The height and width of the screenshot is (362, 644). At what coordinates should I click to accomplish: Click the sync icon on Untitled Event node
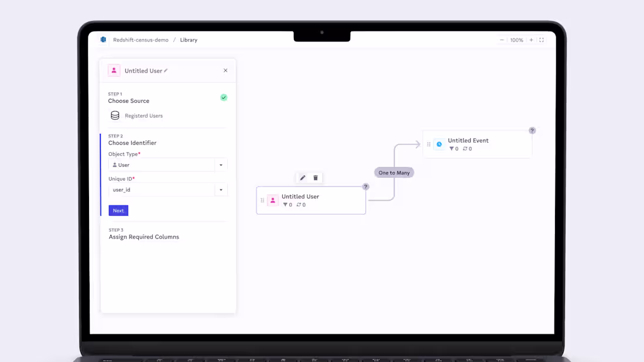[465, 149]
